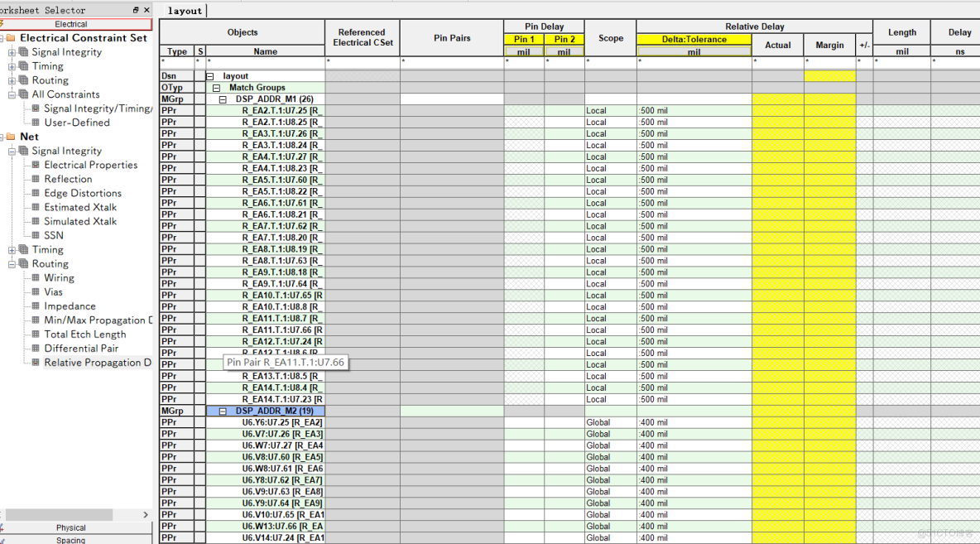Select the Relative Propagation Delay worksheet
The image size is (980, 544).
[98, 363]
